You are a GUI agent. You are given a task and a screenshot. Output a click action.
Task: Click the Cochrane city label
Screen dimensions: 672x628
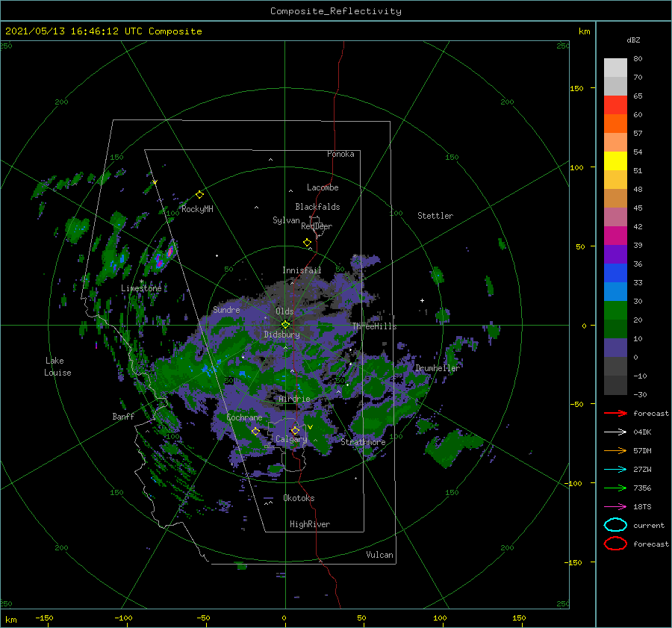pos(244,417)
